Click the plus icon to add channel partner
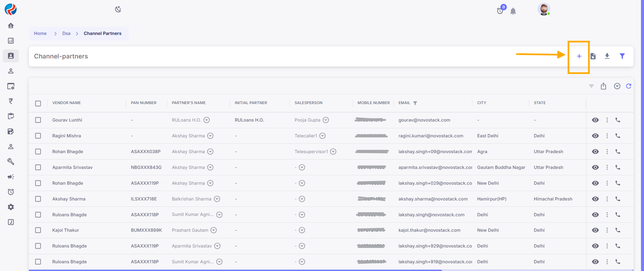Image resolution: width=644 pixels, height=271 pixels. 579,56
